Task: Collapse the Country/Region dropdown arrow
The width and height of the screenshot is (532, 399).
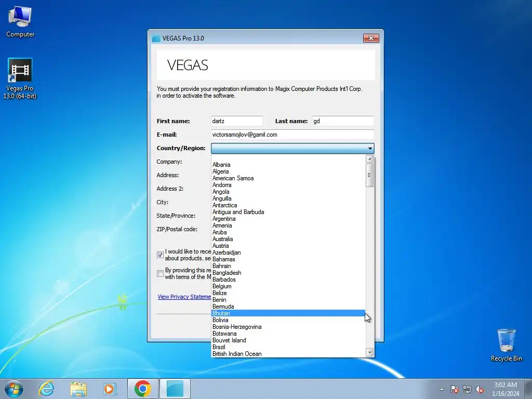Action: click(370, 148)
